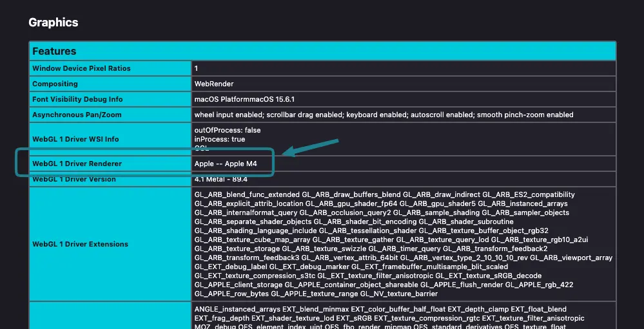Viewport: 644px width, 329px height.
Task: Select the Font Visibility Debug Info label
Action: [x=77, y=99]
